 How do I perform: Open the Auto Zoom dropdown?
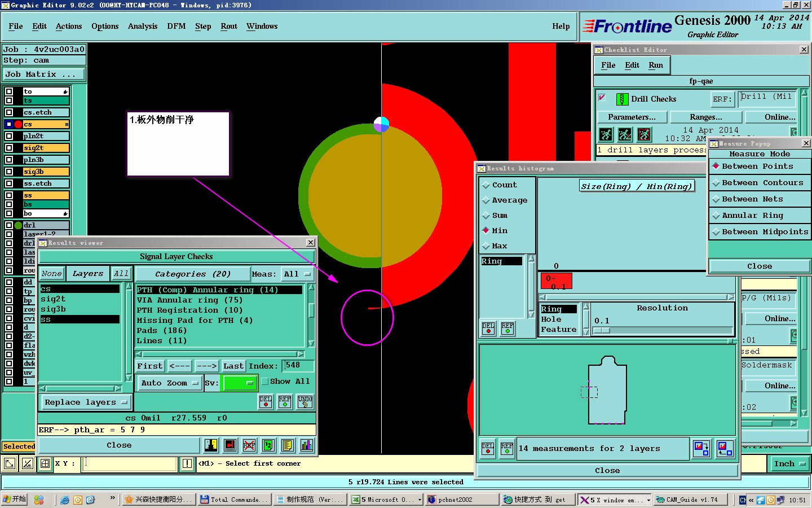pos(170,383)
